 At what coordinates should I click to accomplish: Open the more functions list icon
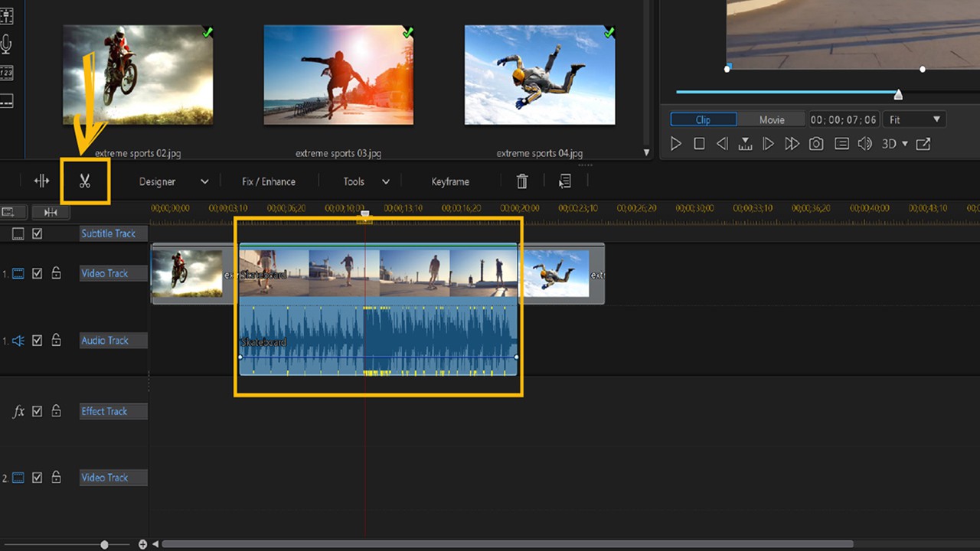(565, 181)
